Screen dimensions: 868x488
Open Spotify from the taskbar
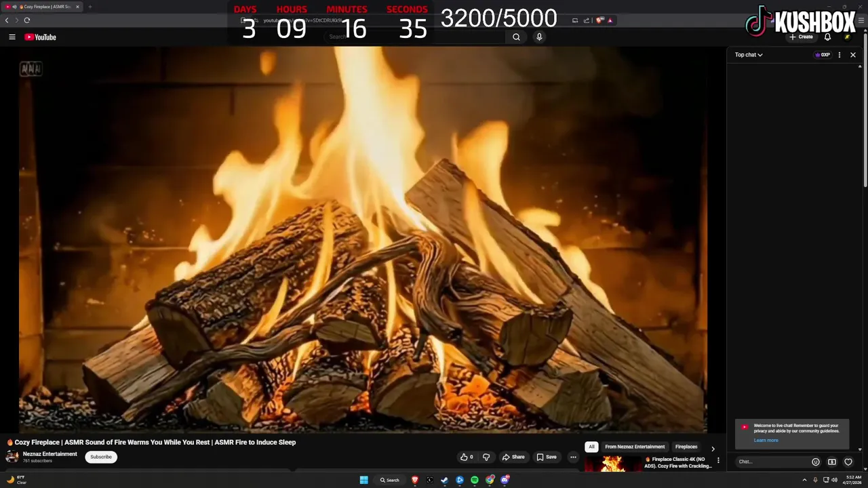tap(475, 480)
